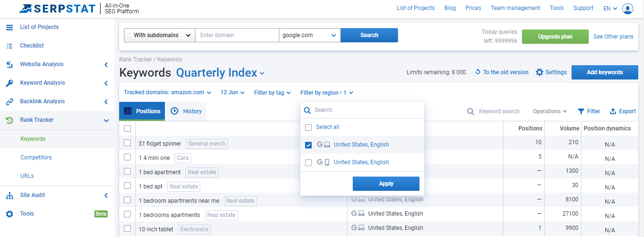The width and height of the screenshot is (644, 237).
Task: Click the History clock icon on the tab
Action: tap(174, 111)
